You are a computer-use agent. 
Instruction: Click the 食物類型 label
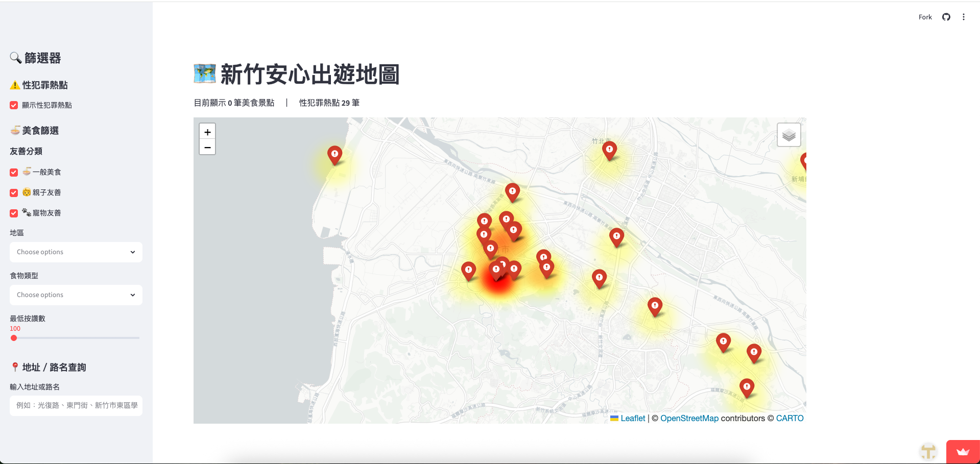click(x=24, y=276)
